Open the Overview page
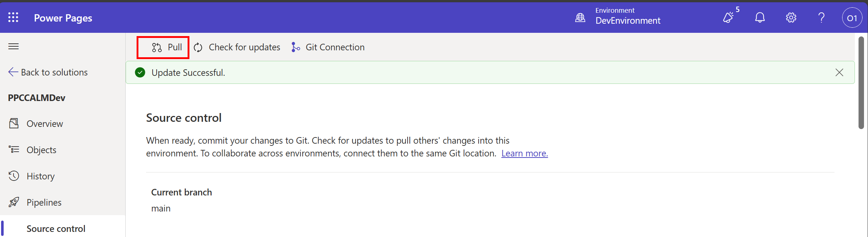The width and height of the screenshot is (868, 237). (x=44, y=124)
